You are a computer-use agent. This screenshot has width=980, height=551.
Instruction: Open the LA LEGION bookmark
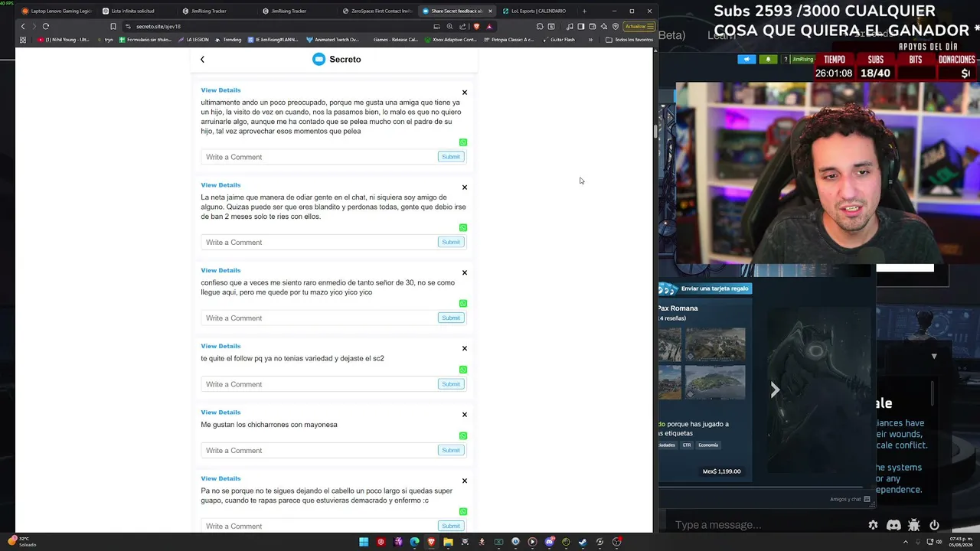pos(194,40)
